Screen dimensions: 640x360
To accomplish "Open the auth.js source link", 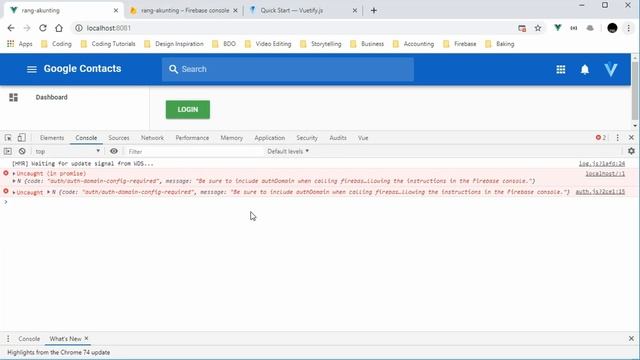I will pyautogui.click(x=600, y=191).
